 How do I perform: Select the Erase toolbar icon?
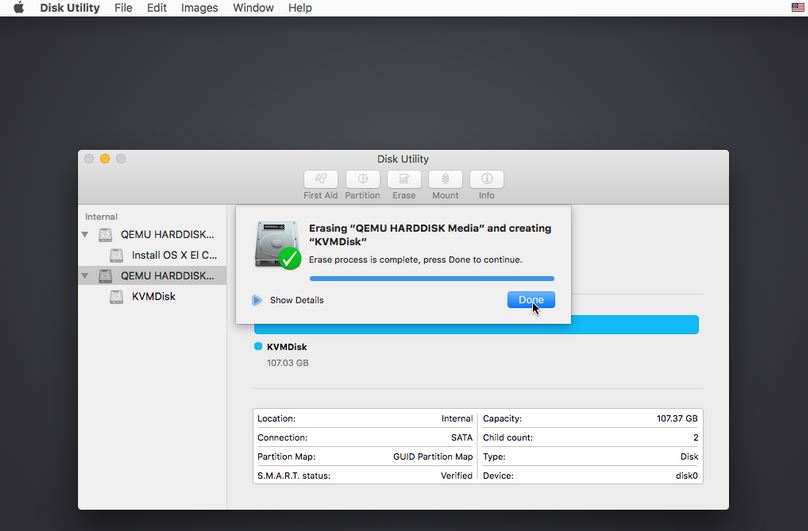(x=404, y=179)
